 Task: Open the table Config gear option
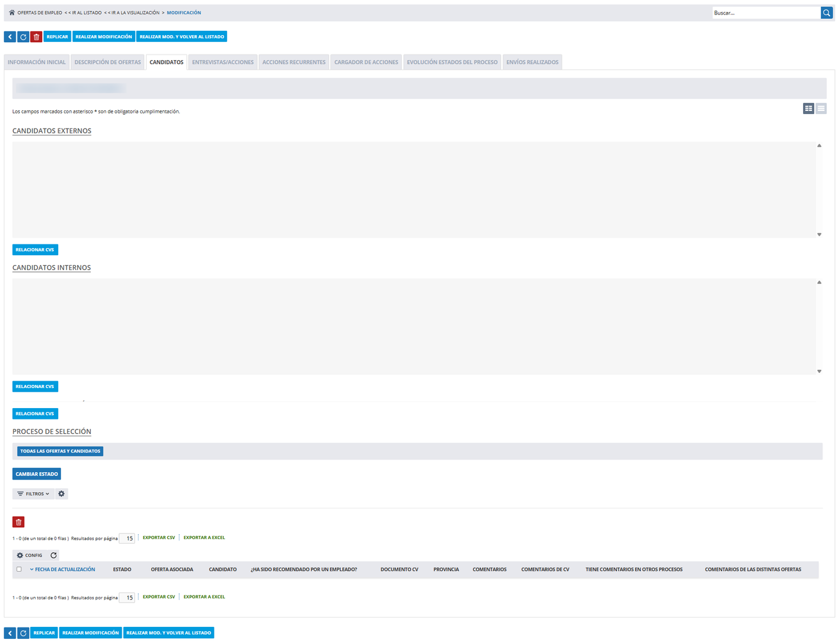pos(29,555)
